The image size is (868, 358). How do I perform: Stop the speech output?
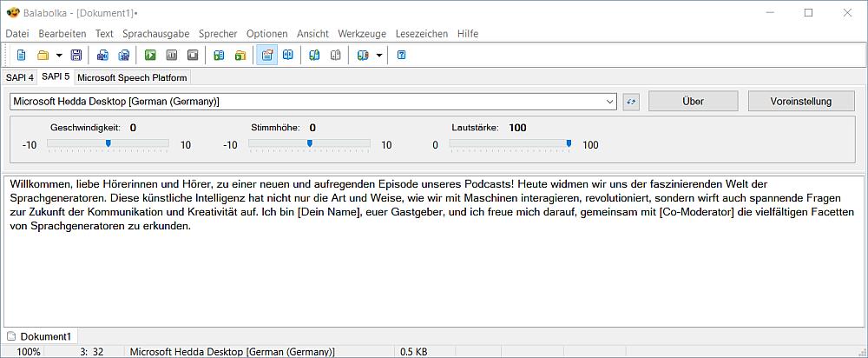[x=192, y=56]
